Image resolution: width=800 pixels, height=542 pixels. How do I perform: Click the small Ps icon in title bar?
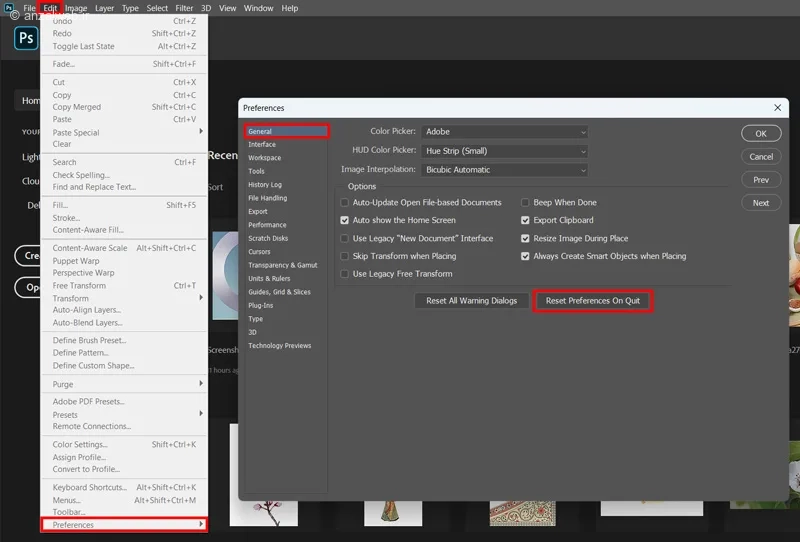tap(9, 8)
